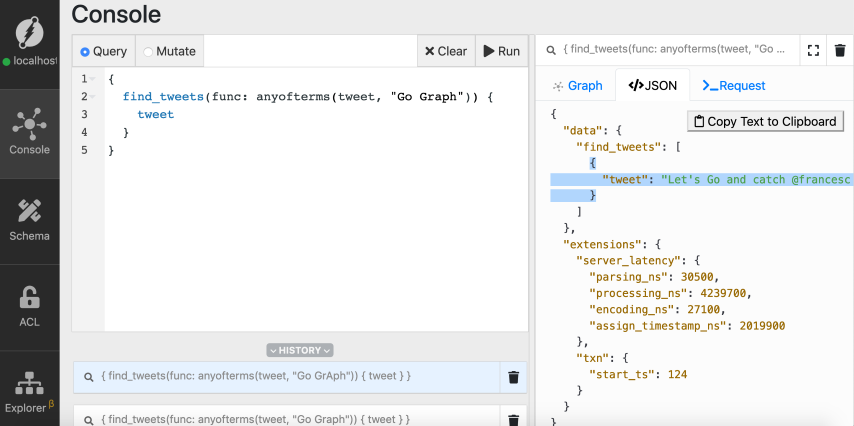Image resolution: width=854 pixels, height=426 pixels.
Task: Switch to the Request tab
Action: (733, 86)
